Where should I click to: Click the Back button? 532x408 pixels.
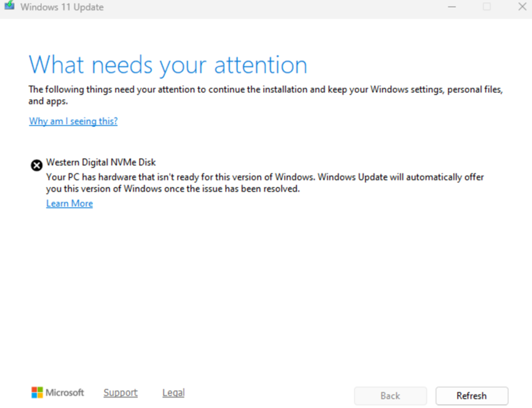(x=390, y=396)
